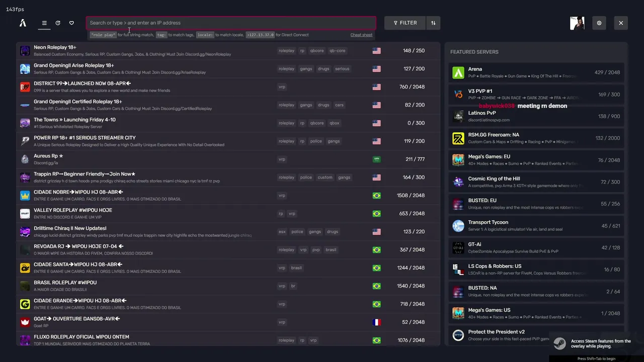Click the 1540 / 2048 player count
644x362 pixels.
point(411,286)
